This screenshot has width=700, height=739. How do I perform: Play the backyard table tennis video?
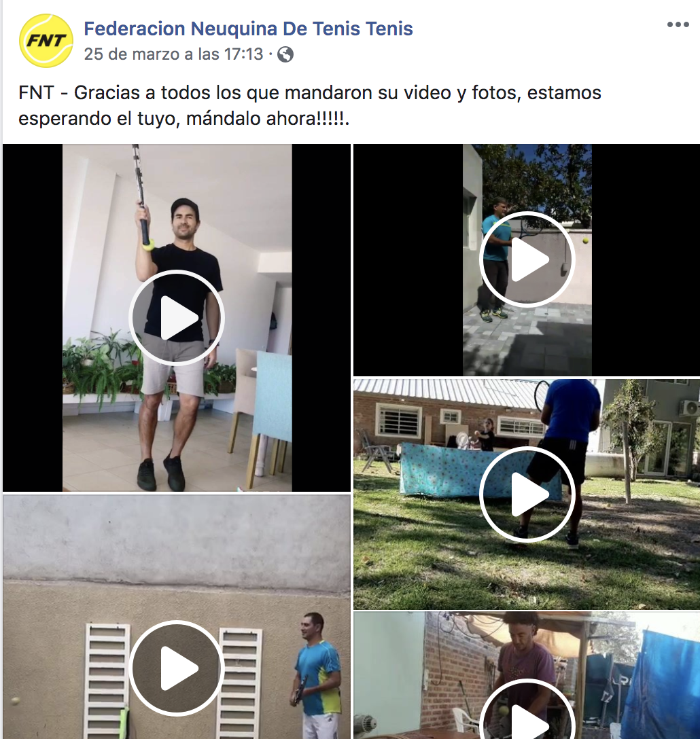(527, 495)
